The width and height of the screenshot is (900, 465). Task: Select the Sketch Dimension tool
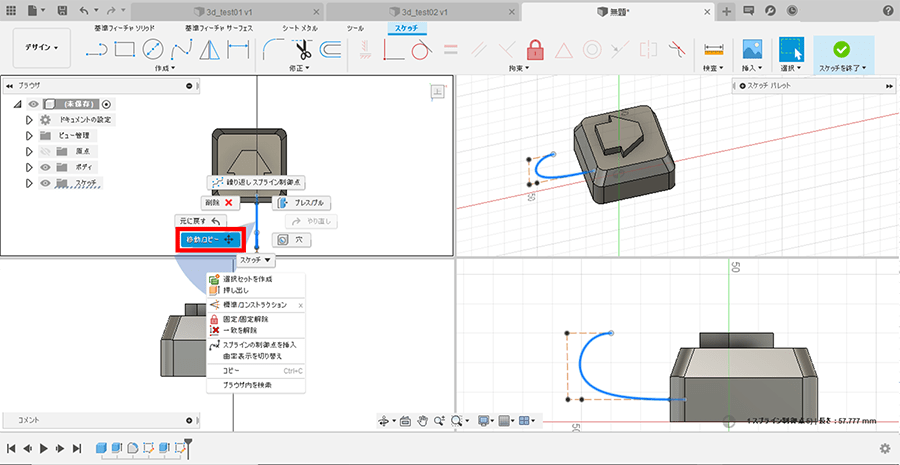(x=238, y=50)
